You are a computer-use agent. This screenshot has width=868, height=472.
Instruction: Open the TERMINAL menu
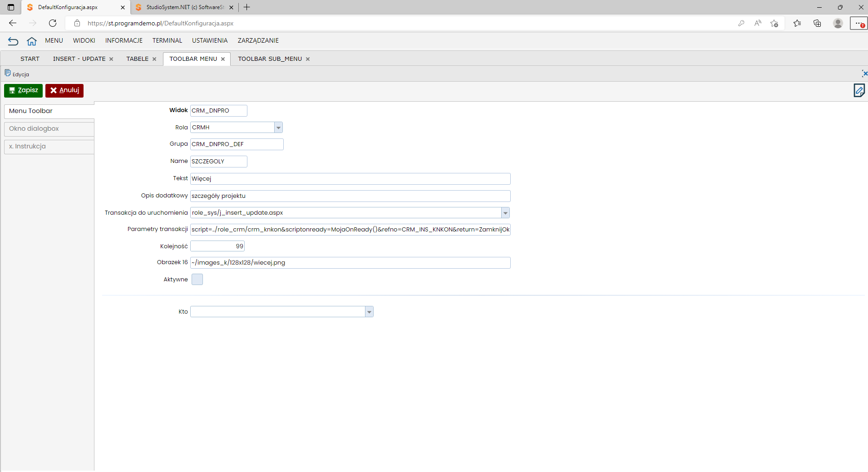pyautogui.click(x=167, y=40)
